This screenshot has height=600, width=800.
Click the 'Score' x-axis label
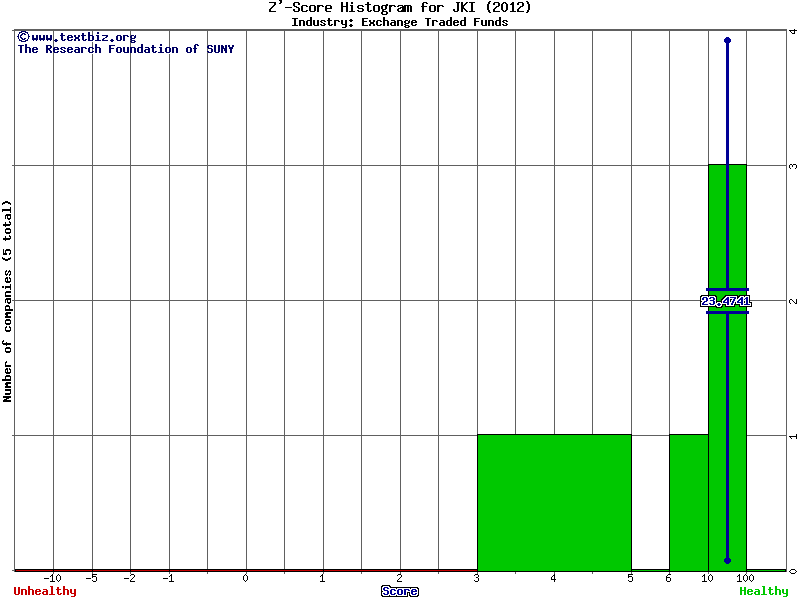point(399,591)
